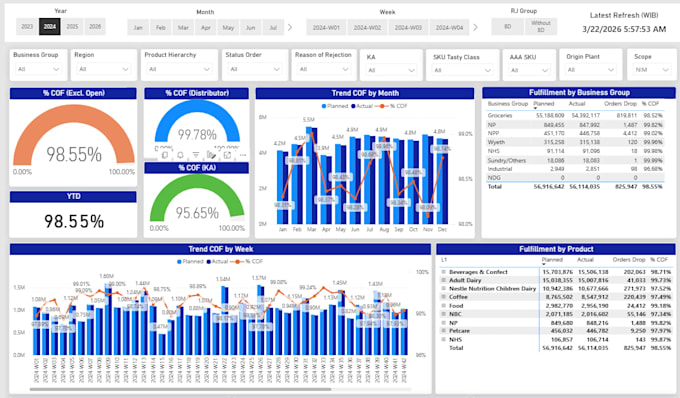Select week 2024-W01
The image size is (680, 398).
coord(326,27)
